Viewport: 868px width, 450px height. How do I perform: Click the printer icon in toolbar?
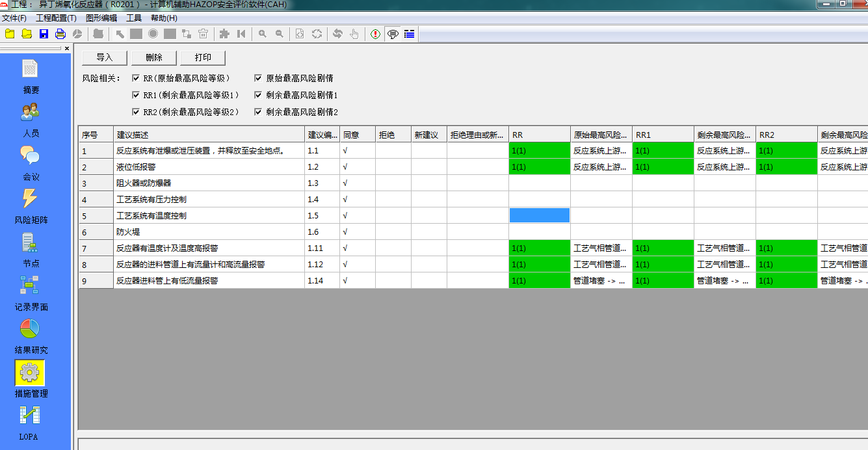[x=60, y=34]
